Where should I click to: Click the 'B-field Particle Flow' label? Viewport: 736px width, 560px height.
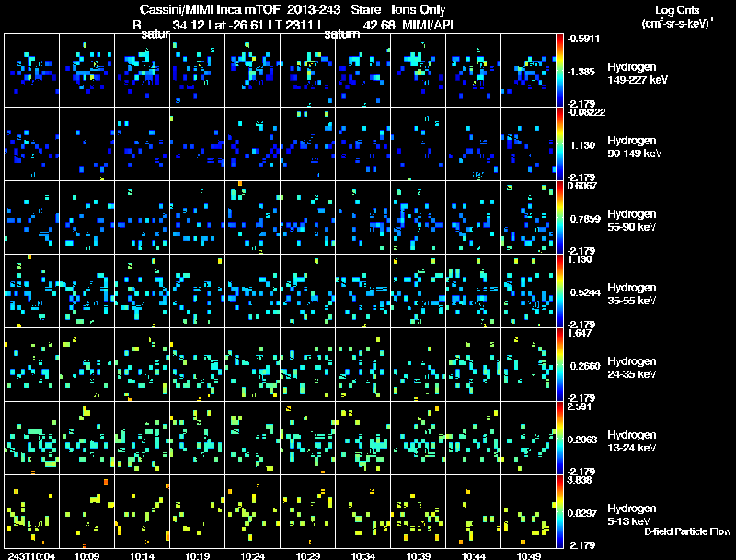(x=687, y=531)
